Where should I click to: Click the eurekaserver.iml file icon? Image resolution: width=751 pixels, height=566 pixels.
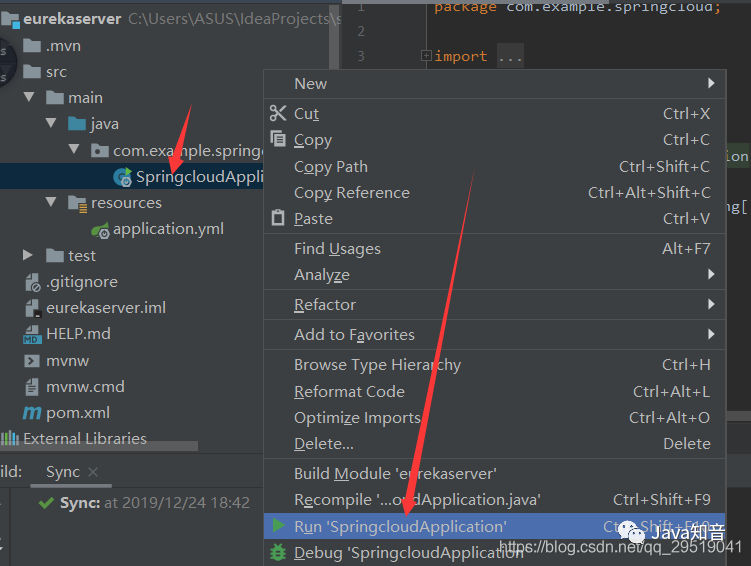(32, 308)
